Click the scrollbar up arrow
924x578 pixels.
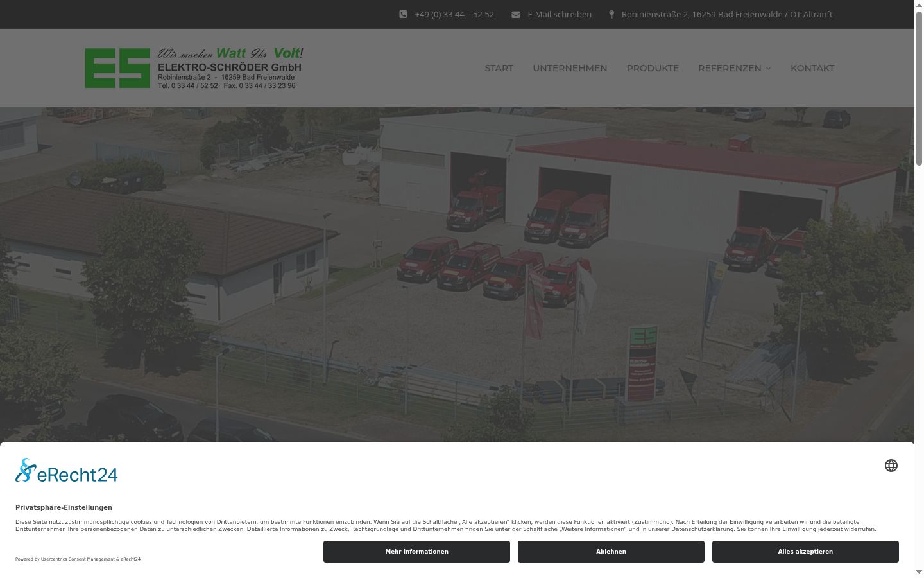[x=919, y=5]
